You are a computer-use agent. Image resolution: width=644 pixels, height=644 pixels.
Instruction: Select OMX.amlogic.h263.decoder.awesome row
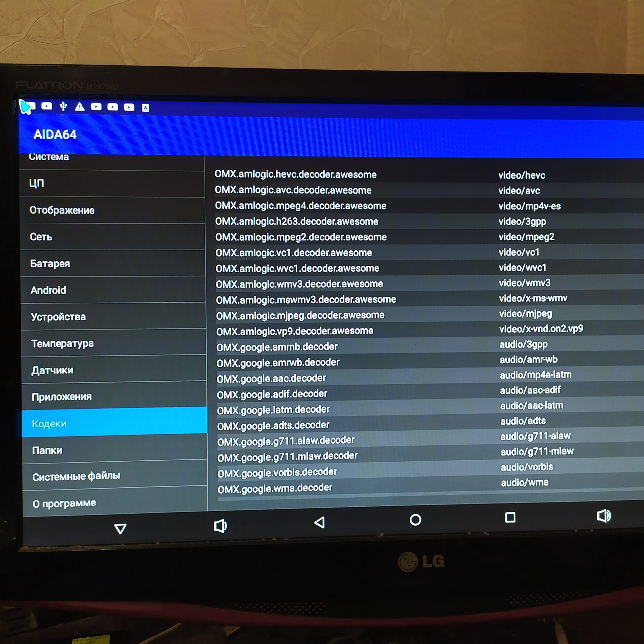[x=429, y=221]
